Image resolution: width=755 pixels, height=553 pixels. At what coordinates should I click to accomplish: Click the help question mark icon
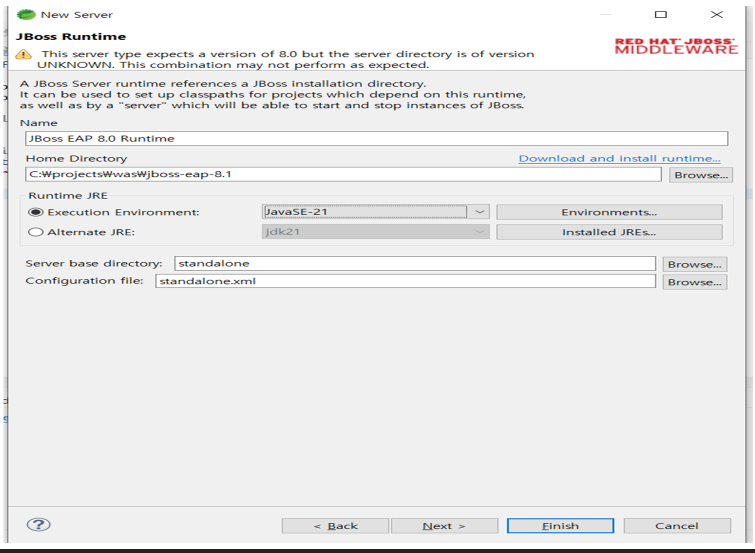pyautogui.click(x=39, y=525)
